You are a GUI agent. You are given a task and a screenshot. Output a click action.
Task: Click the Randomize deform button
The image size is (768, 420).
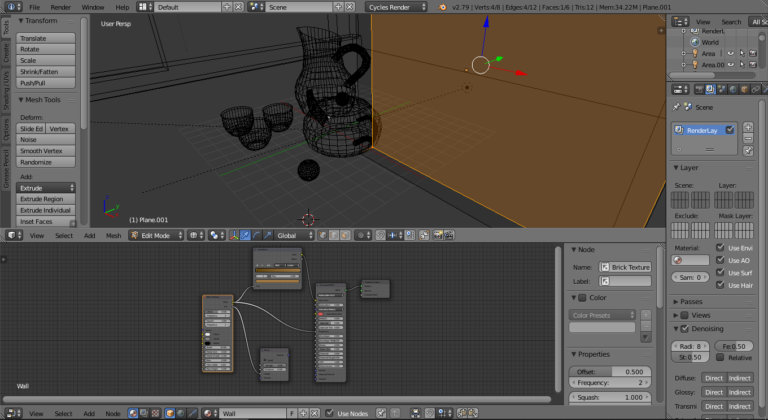[47, 162]
